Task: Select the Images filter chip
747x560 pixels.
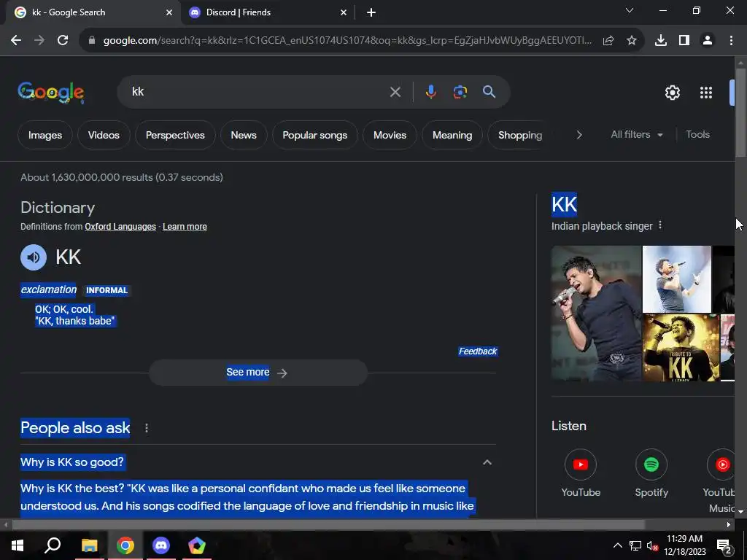Action: 45,135
